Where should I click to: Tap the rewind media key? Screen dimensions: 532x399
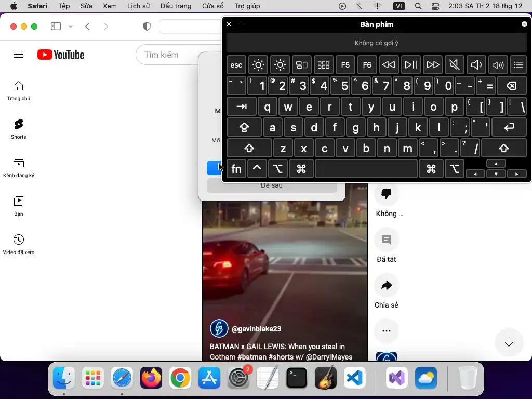click(x=389, y=65)
